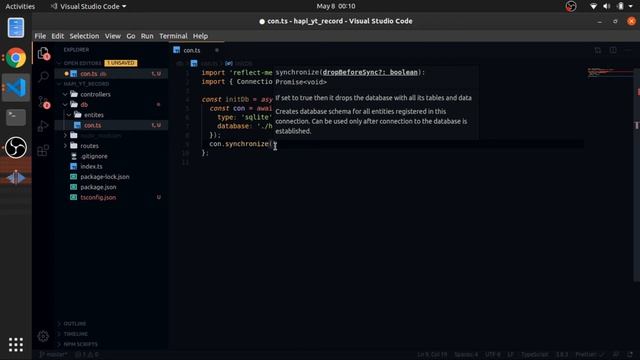Open the OBS tray indicator in top bar
640x360 pixels.
(x=571, y=6)
